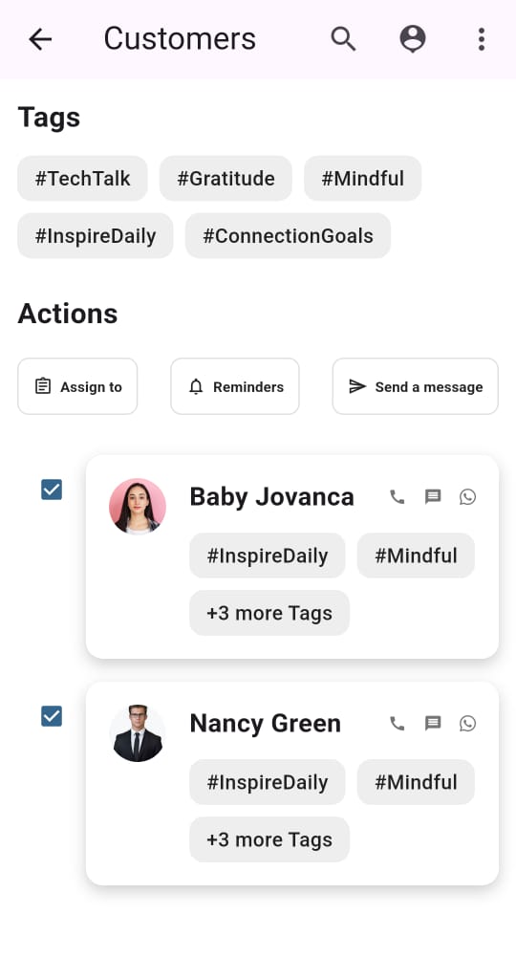Select the #TechTalk tag filter
Viewport: 516px width, 980px height.
coord(82,179)
